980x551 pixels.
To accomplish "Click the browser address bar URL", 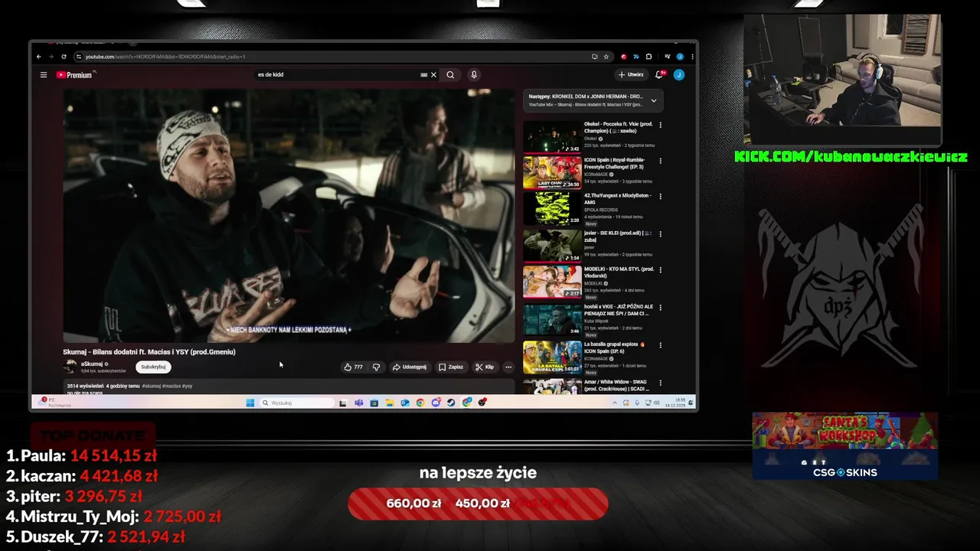I will click(165, 57).
